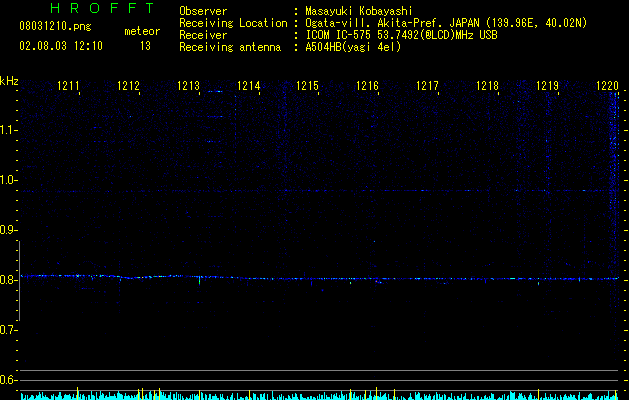Click the 'Receiving Location' field label
Screen dimensions: 629x400
coord(233,23)
